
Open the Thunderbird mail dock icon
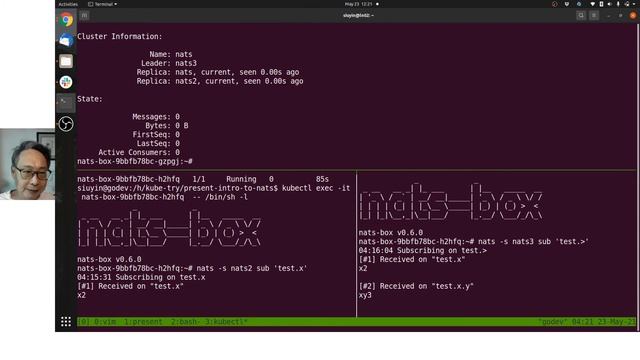66,40
